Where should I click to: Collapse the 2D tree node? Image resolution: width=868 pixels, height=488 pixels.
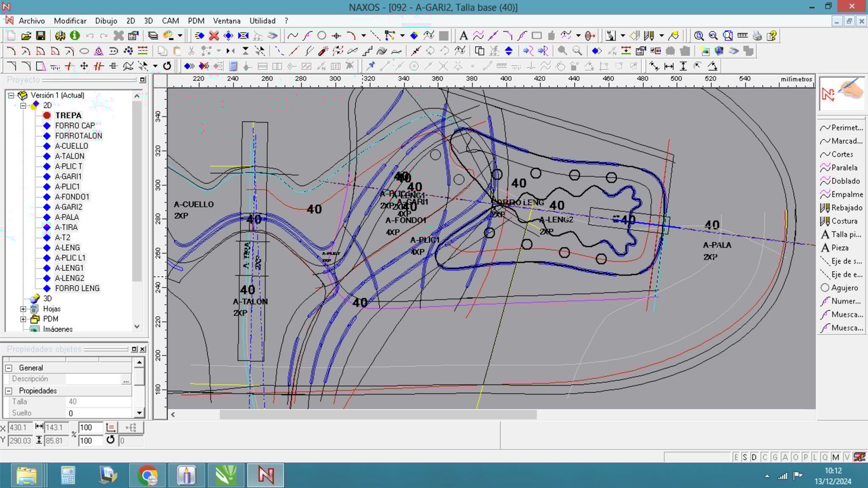23,105
